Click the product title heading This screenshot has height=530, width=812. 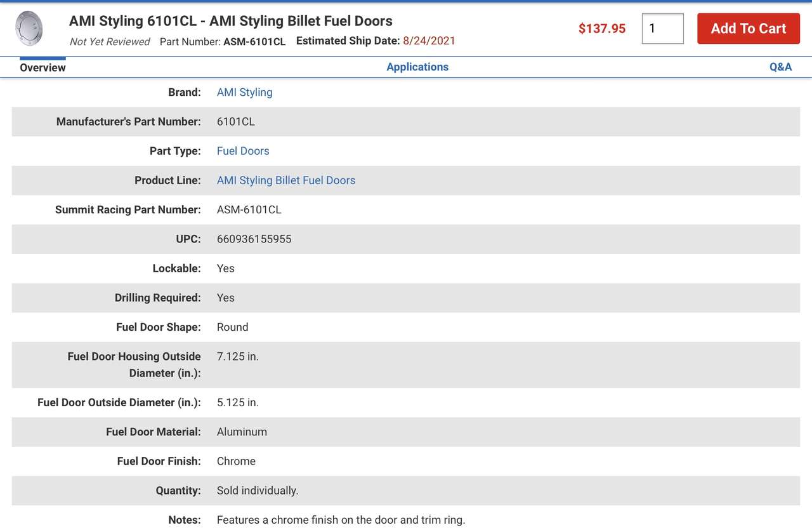[x=230, y=21]
